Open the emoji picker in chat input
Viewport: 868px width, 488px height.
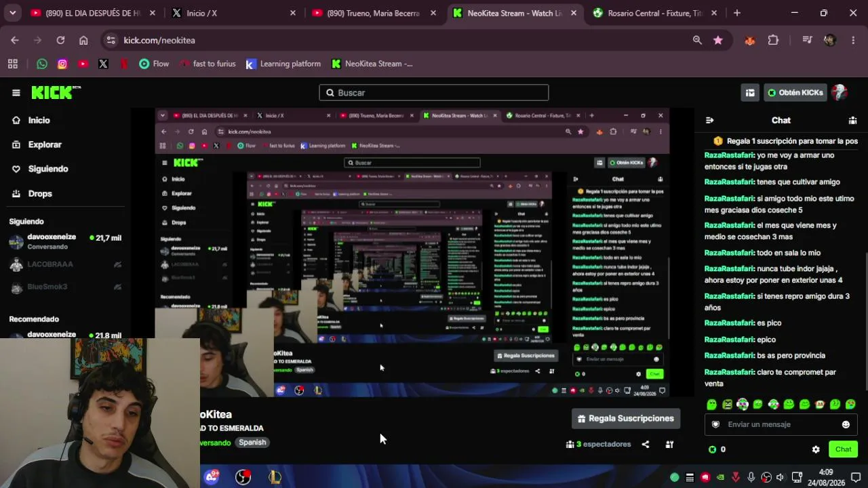(846, 424)
